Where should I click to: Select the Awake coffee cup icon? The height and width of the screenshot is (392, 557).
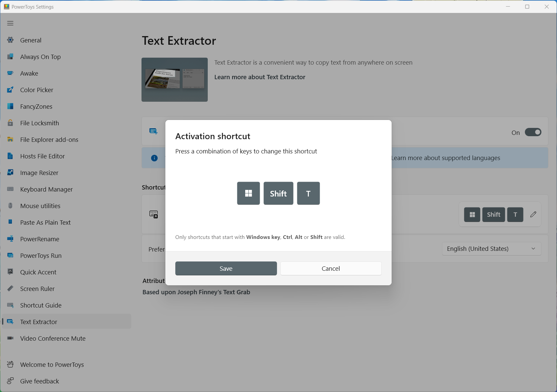point(10,73)
